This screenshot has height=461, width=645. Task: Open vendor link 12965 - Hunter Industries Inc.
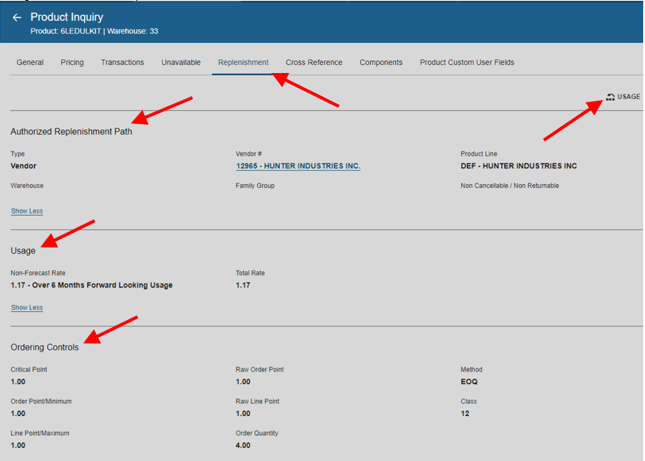click(298, 166)
